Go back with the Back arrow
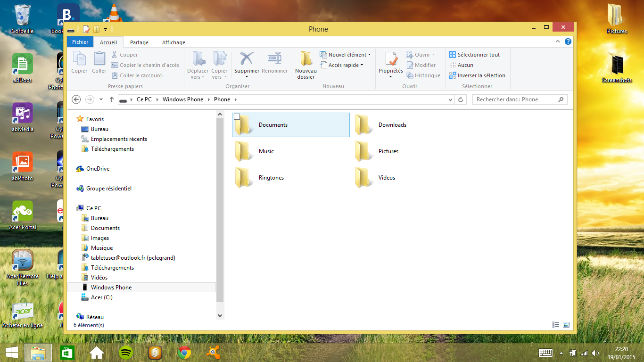Image resolution: width=644 pixels, height=362 pixels. tap(76, 99)
